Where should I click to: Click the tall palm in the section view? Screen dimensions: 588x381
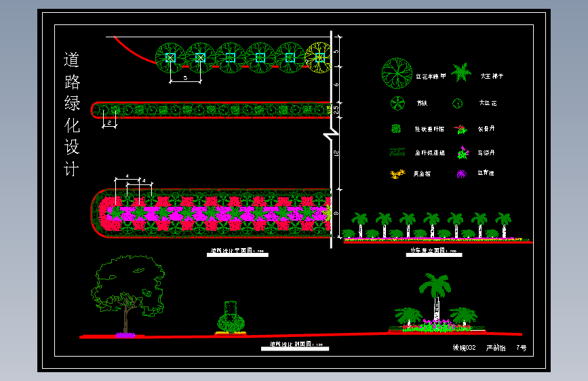click(x=435, y=297)
